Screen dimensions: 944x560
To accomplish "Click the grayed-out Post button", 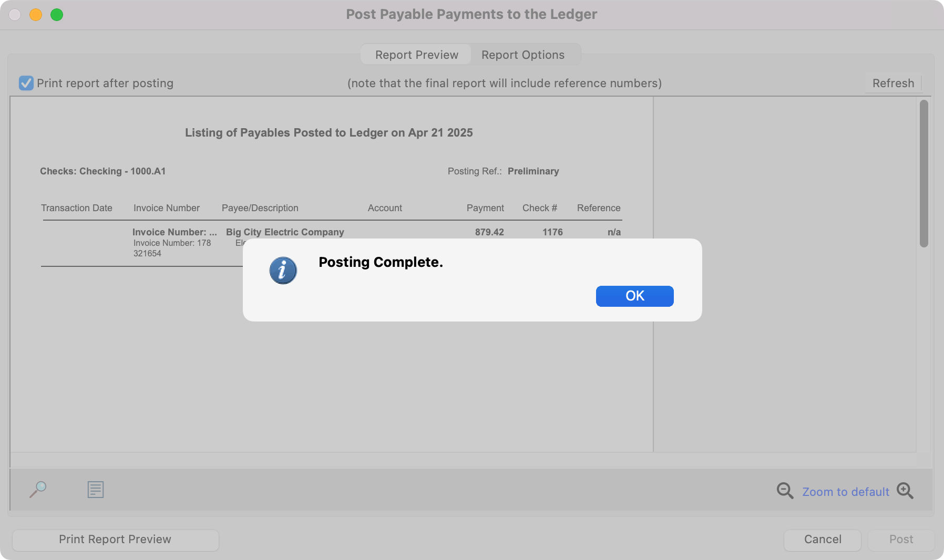I will click(901, 540).
